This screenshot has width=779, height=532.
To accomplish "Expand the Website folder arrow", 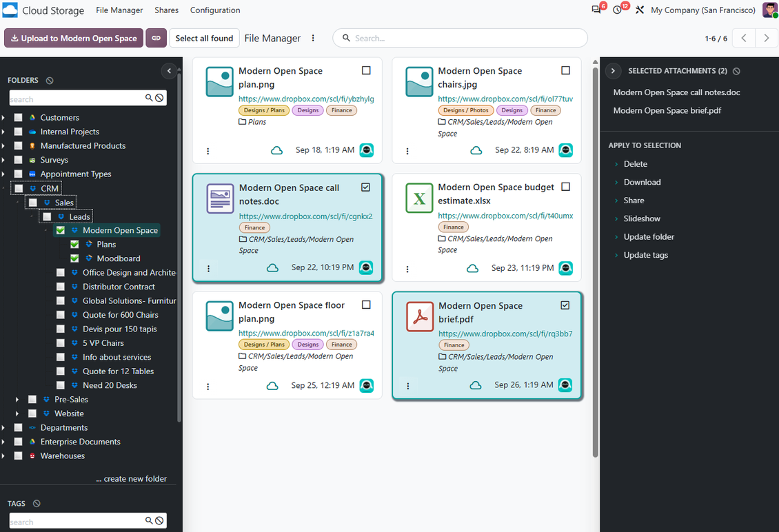I will (x=17, y=413).
